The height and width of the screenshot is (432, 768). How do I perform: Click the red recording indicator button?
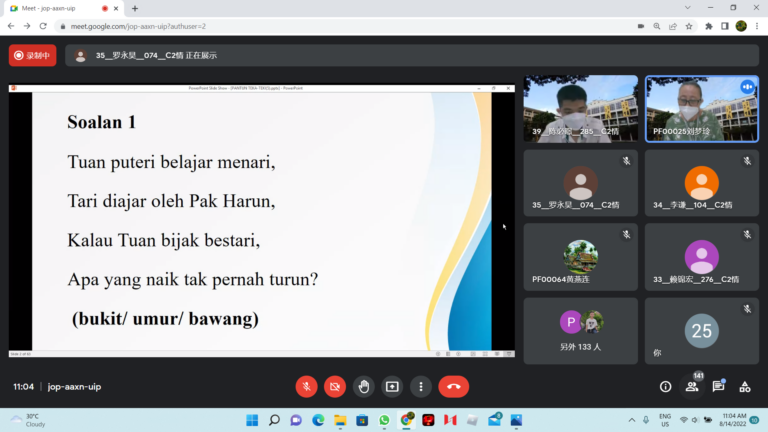pos(32,55)
